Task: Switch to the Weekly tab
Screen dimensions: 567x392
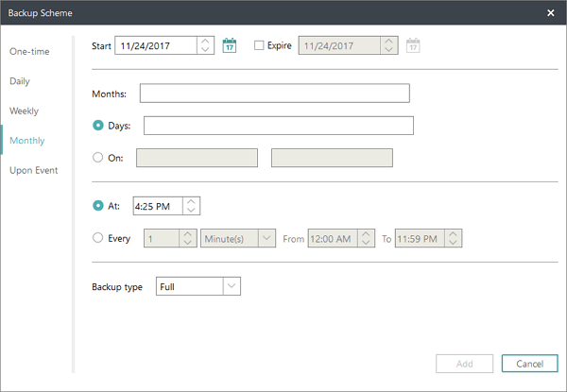Action: (24, 111)
